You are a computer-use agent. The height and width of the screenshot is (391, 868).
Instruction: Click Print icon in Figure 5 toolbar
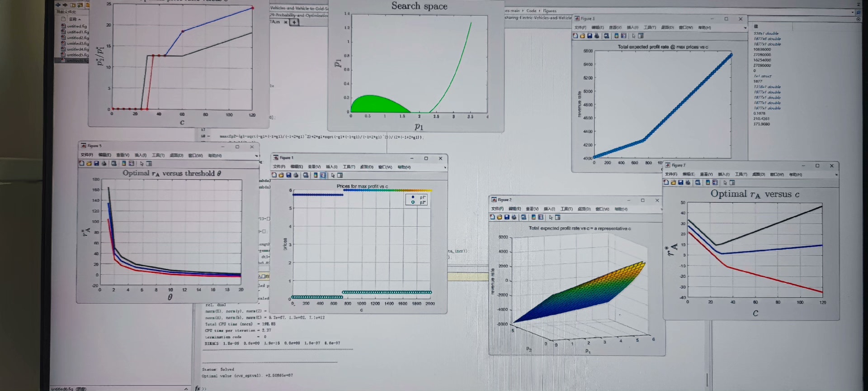click(104, 163)
